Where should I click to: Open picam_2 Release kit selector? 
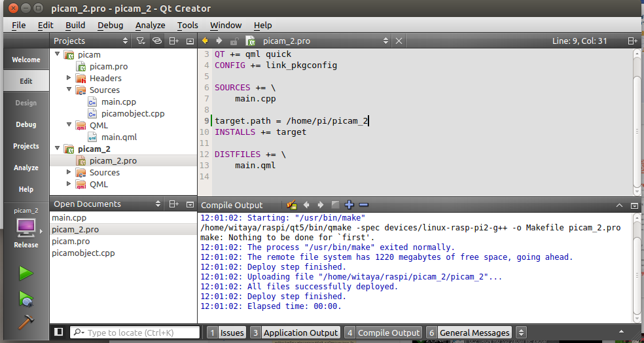[26, 227]
